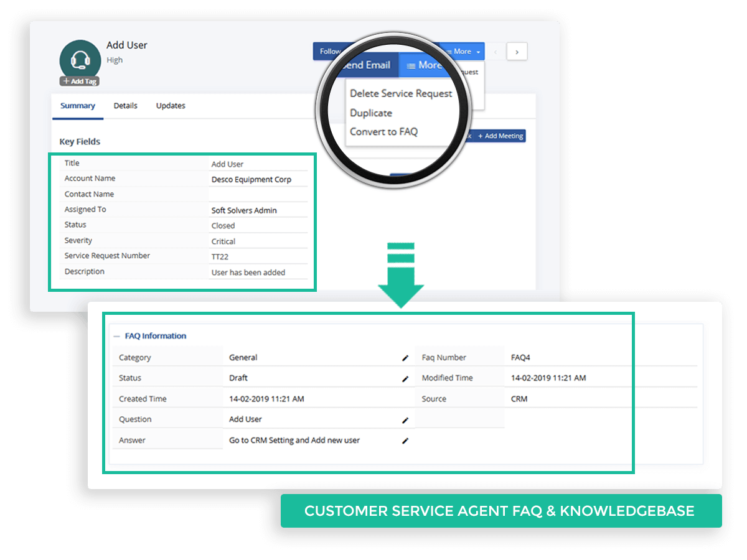The width and height of the screenshot is (747, 560).
Task: Click the Source value CRM
Action: tap(519, 399)
